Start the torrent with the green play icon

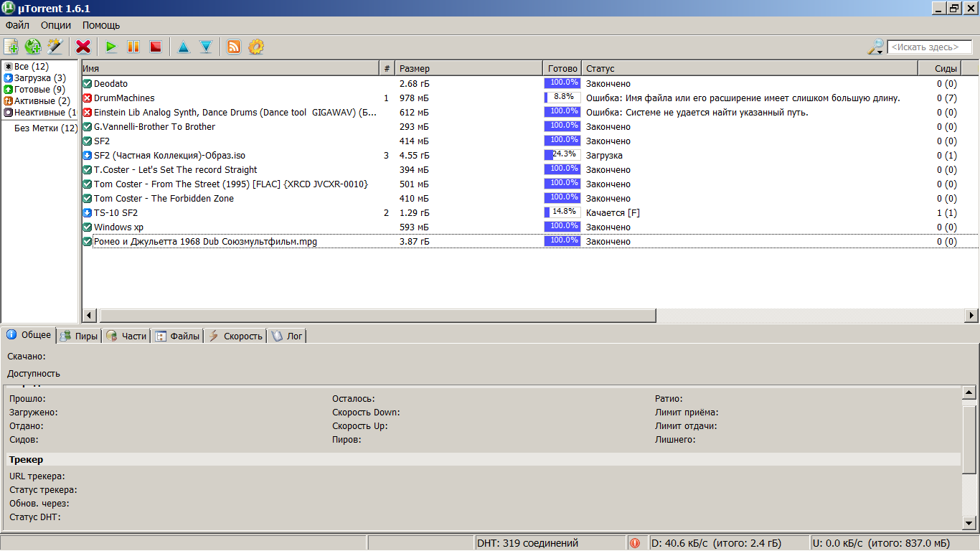pyautogui.click(x=110, y=47)
